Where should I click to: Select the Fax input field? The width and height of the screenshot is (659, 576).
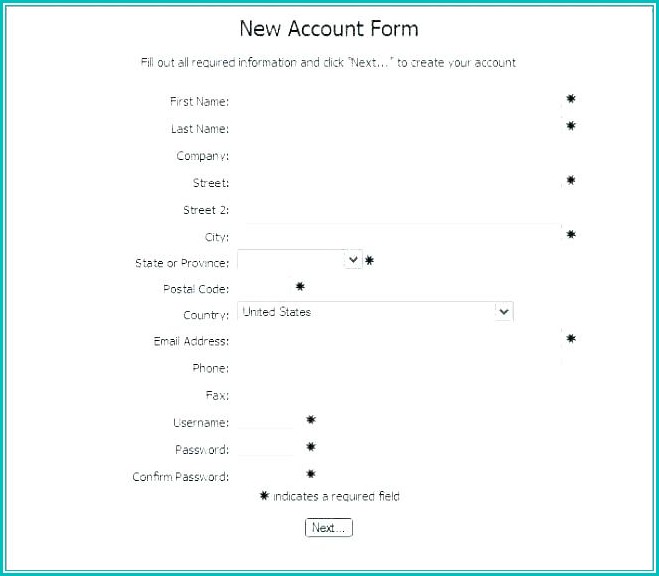point(399,395)
